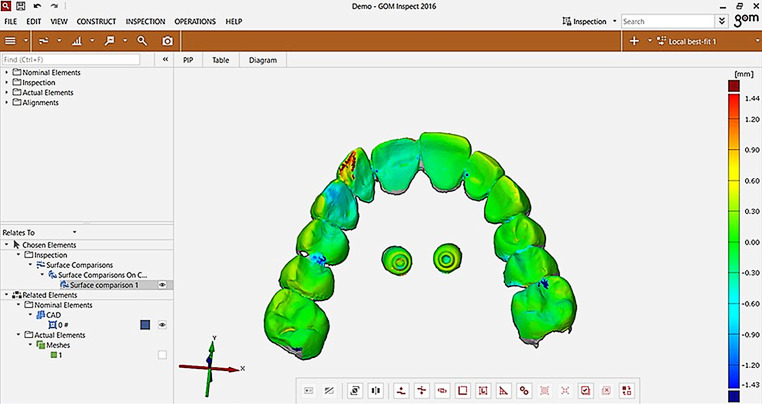Screen dimensions: 762x404
Task: Click the undo arrow icon
Action: coord(37,6)
